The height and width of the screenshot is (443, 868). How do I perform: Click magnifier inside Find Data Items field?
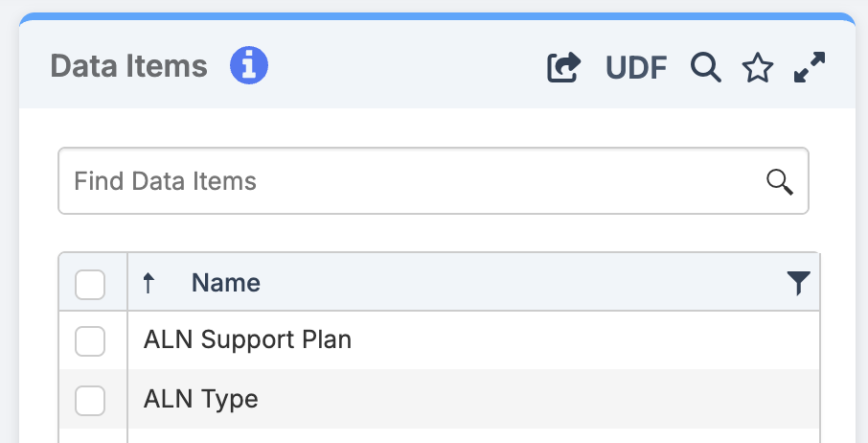click(780, 181)
